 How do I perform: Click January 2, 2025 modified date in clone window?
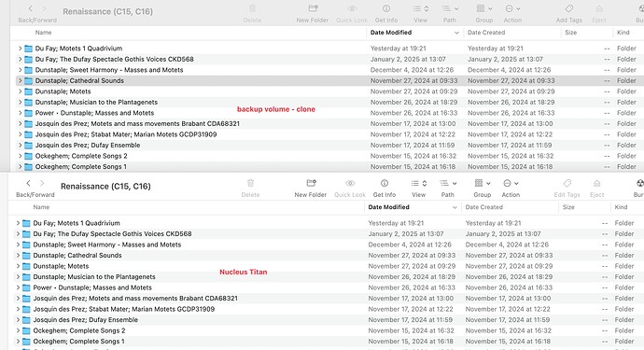pyautogui.click(x=408, y=59)
